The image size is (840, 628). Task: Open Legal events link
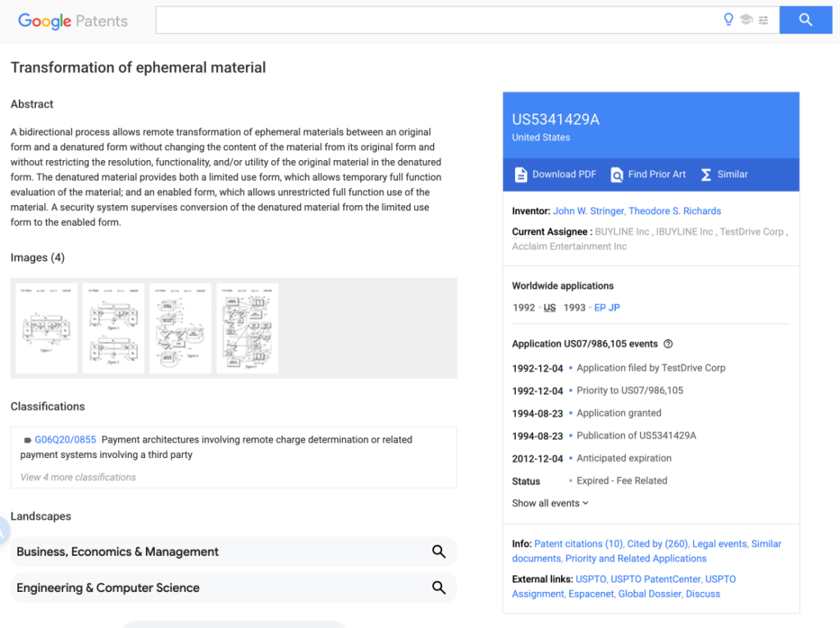tap(719, 543)
